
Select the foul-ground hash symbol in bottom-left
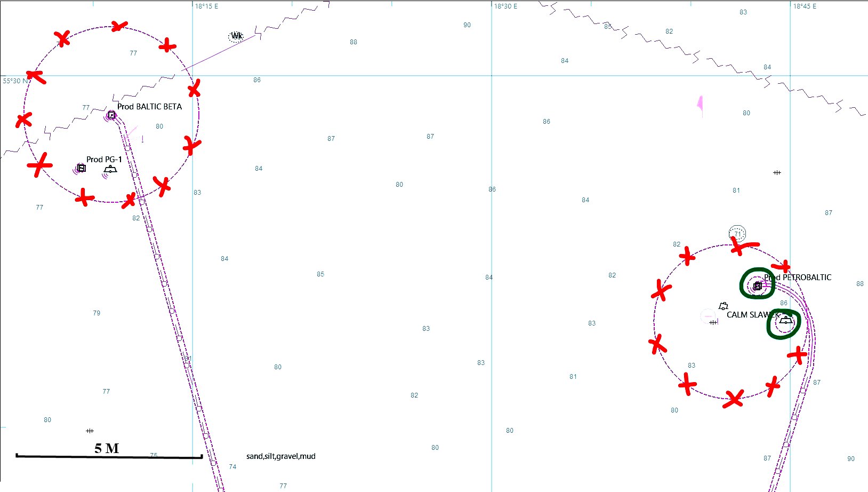click(x=90, y=431)
